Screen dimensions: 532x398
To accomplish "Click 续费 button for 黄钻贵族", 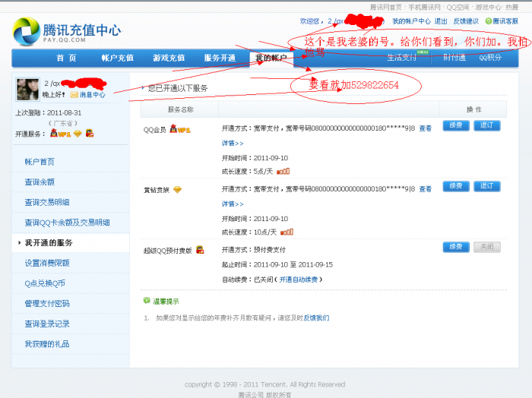I will click(x=456, y=186).
